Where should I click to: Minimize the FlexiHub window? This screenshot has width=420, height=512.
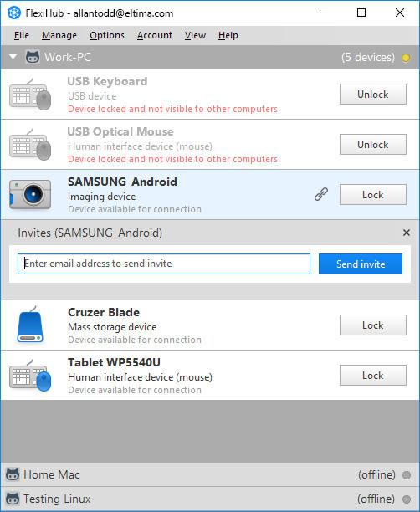coord(324,13)
